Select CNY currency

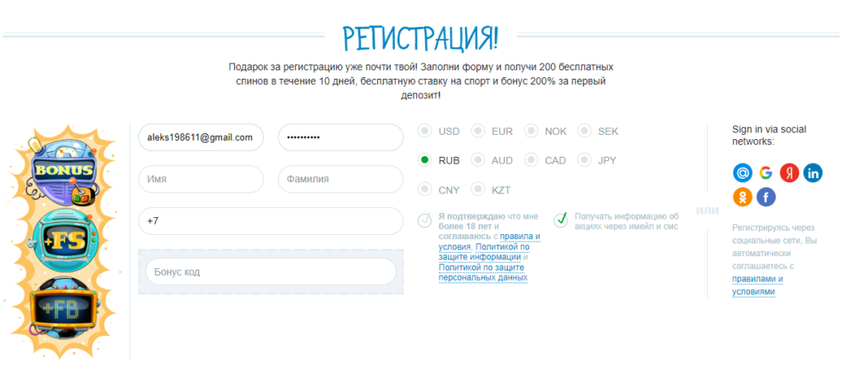click(425, 189)
